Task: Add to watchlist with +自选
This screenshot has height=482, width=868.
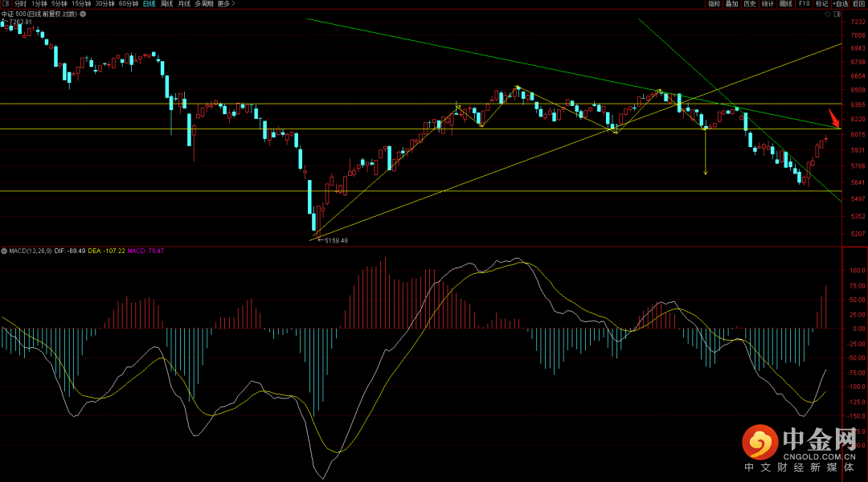Action: tap(841, 4)
